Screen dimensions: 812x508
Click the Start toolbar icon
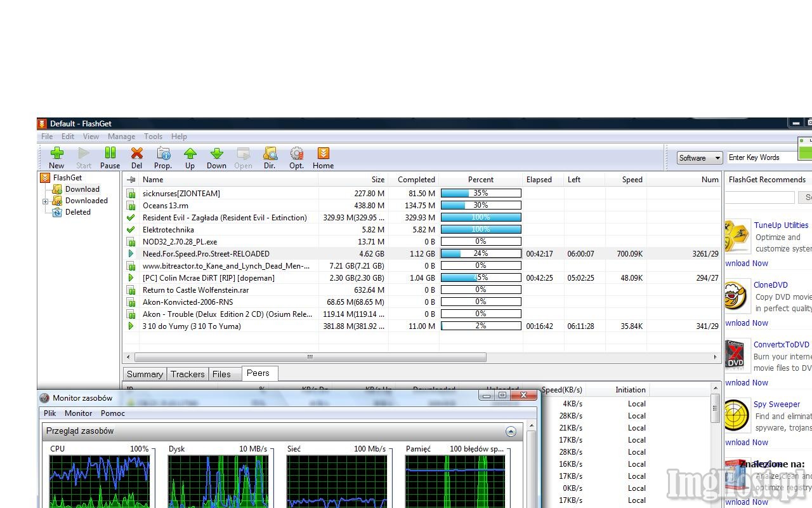[x=84, y=157]
